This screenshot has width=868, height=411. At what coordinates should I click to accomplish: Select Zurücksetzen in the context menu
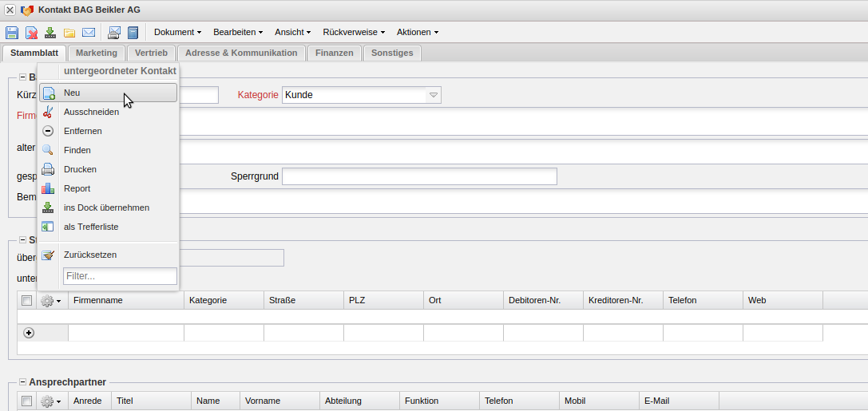[x=90, y=255]
